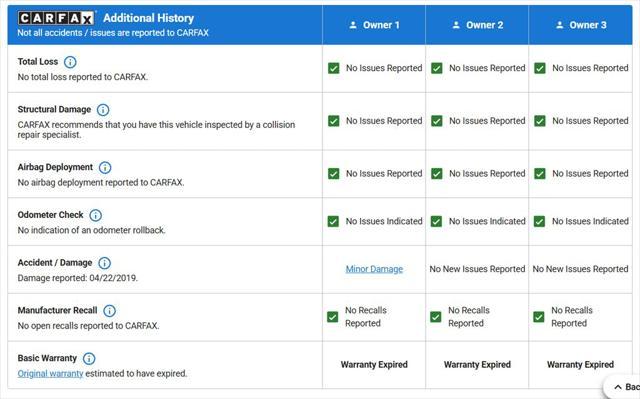Click Odometer Check green check for Owner 1
The height and width of the screenshot is (399, 640).
pyautogui.click(x=333, y=221)
